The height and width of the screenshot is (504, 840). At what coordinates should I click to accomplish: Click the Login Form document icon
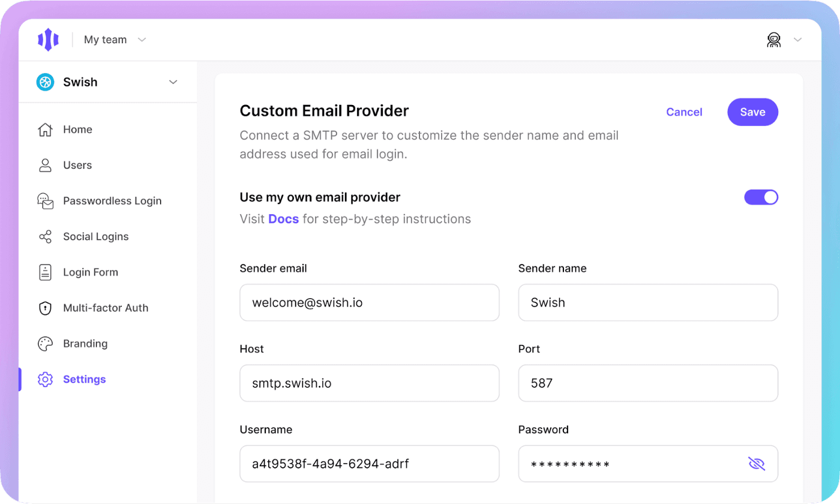tap(45, 272)
